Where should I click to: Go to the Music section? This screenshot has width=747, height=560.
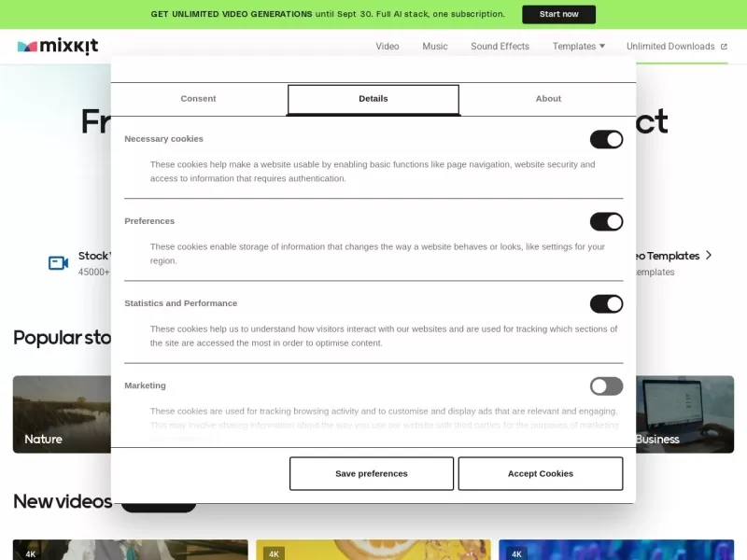434,46
